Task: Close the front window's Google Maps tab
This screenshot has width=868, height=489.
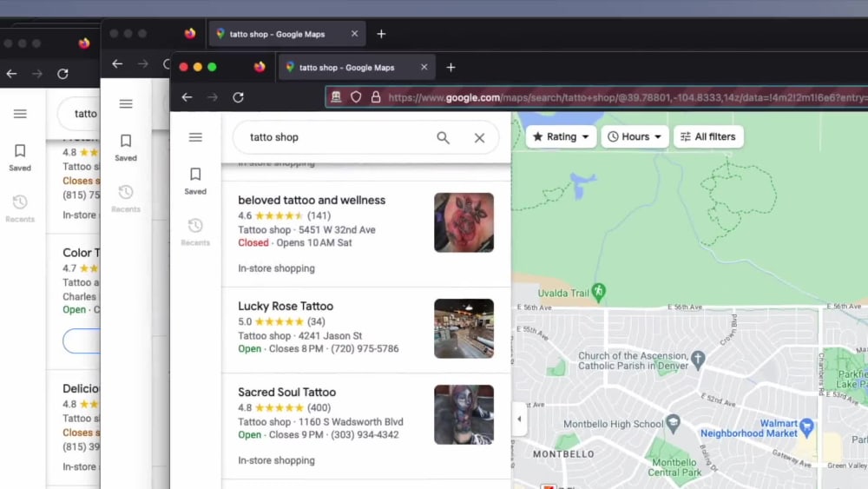Action: click(424, 67)
